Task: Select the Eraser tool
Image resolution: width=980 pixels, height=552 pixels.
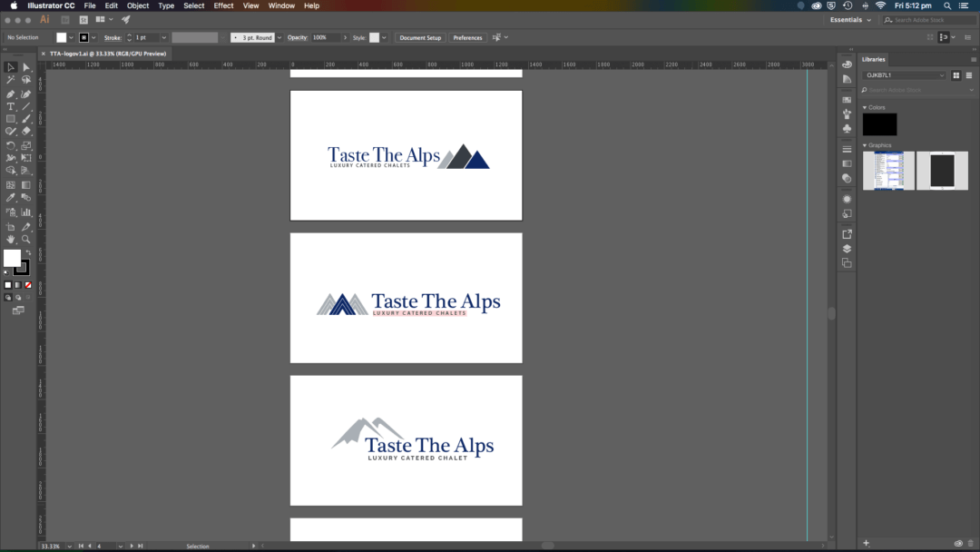Action: (26, 132)
